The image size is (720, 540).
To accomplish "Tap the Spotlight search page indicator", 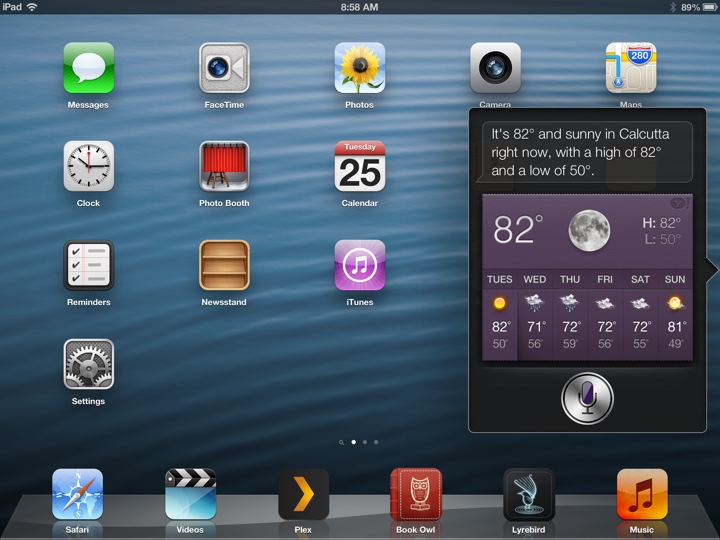I will pyautogui.click(x=341, y=442).
